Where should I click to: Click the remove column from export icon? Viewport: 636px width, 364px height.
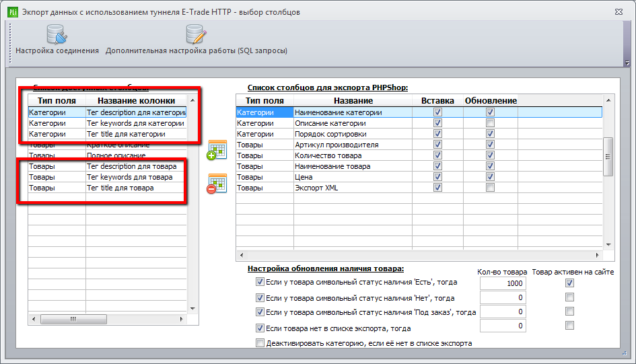pos(217,184)
